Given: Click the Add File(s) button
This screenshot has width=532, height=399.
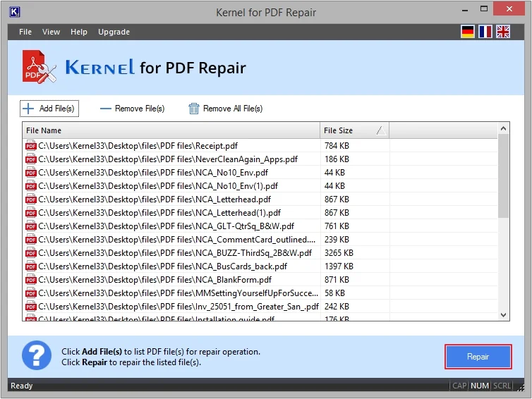Looking at the screenshot, I should coord(49,109).
